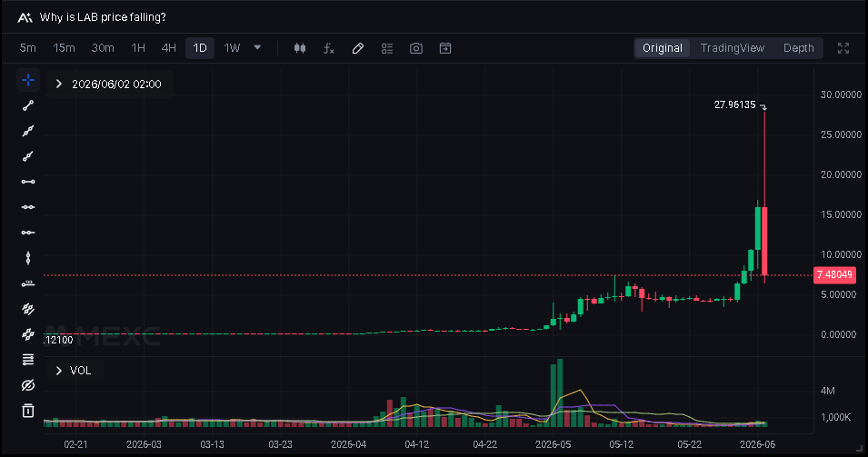Viewport: 868px width, 457px height.
Task: Open the chart settings list icon
Action: [387, 48]
